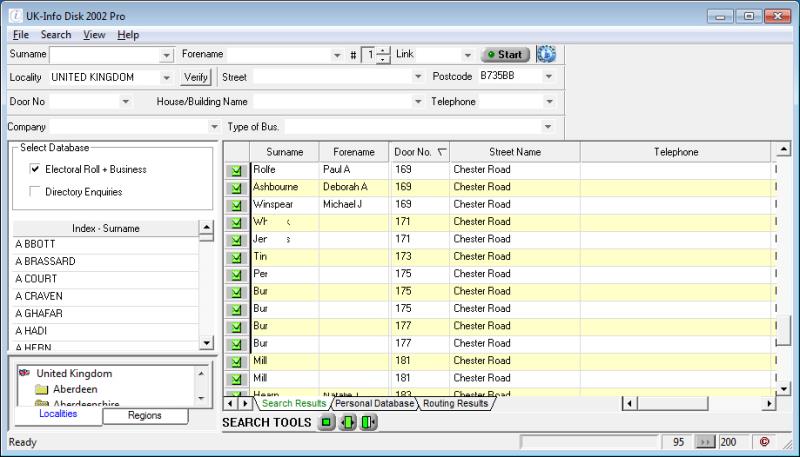
Task: Expand the Type of Bus. dropdown
Action: coord(547,127)
